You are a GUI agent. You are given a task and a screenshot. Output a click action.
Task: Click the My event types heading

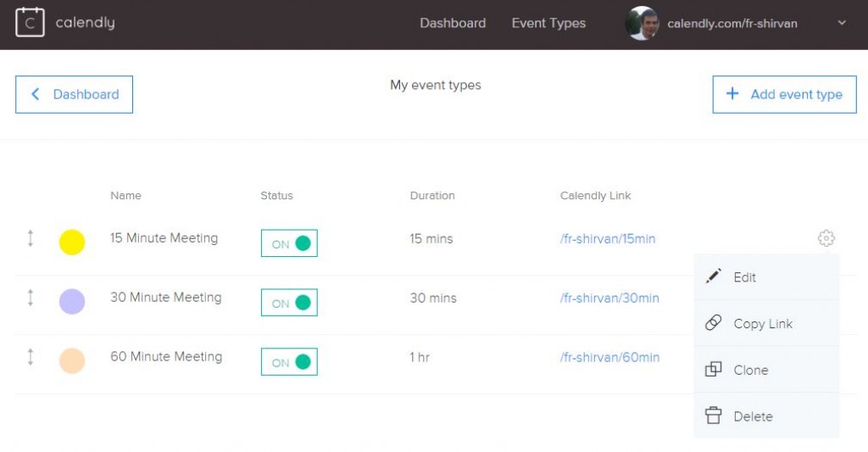pyautogui.click(x=435, y=86)
